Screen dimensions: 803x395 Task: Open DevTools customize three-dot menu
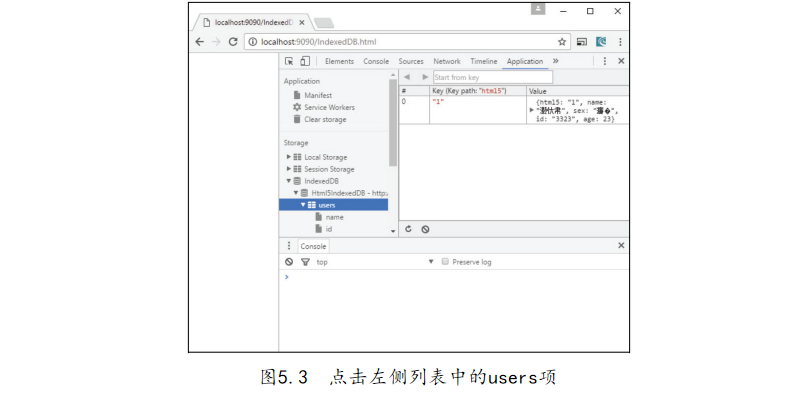tap(604, 61)
